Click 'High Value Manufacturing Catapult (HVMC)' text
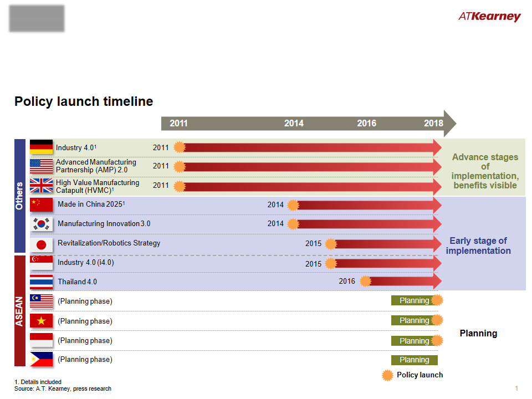 point(98,186)
